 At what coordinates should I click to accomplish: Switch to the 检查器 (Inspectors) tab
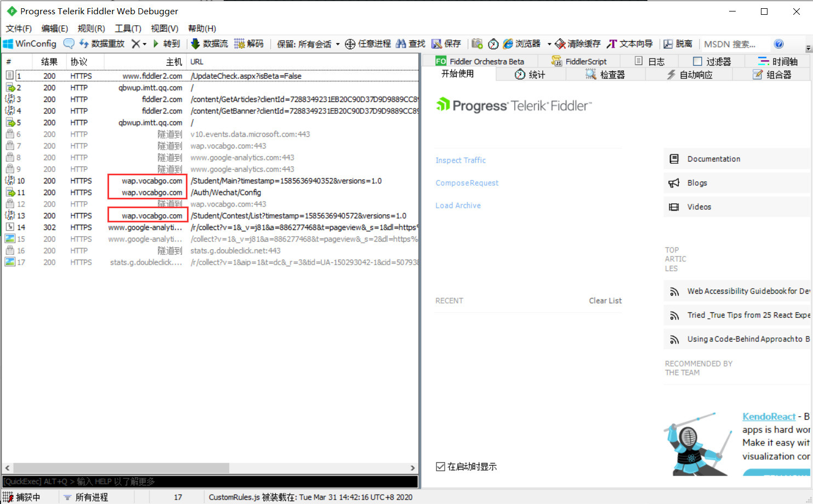(605, 75)
